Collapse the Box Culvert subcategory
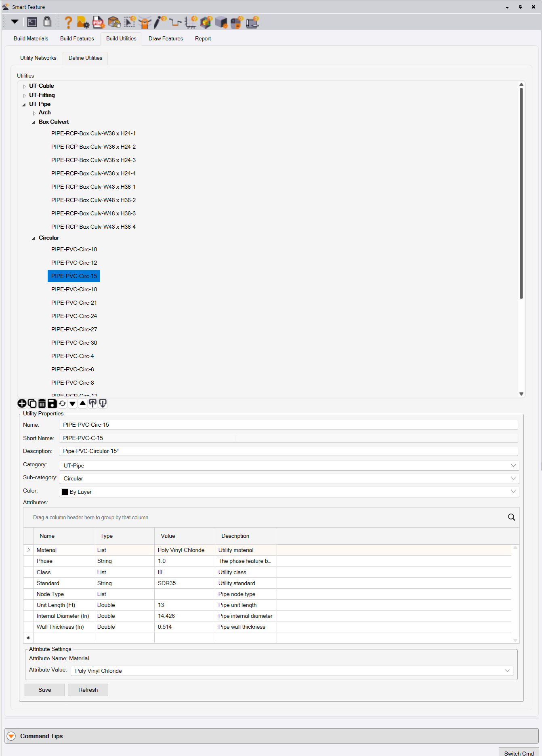The width and height of the screenshot is (542, 756). pyautogui.click(x=34, y=122)
